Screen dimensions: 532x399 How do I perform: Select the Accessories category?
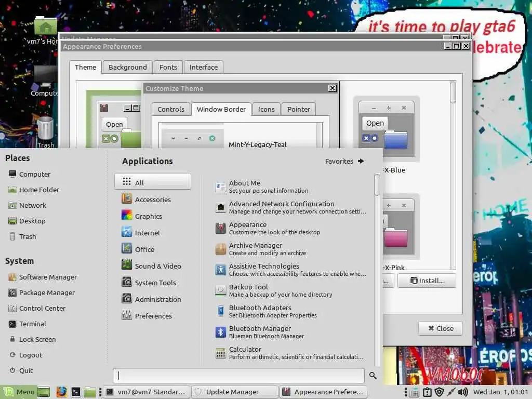pyautogui.click(x=153, y=199)
